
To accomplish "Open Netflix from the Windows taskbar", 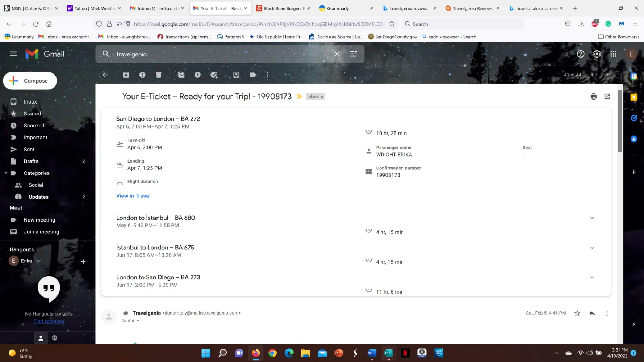I will (405, 353).
